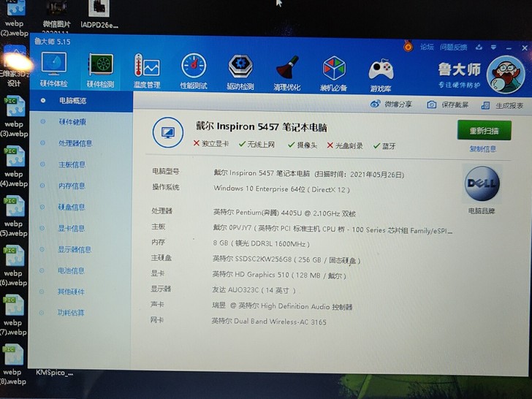
Task: Open 装机必备 essential software
Action: pos(334,75)
